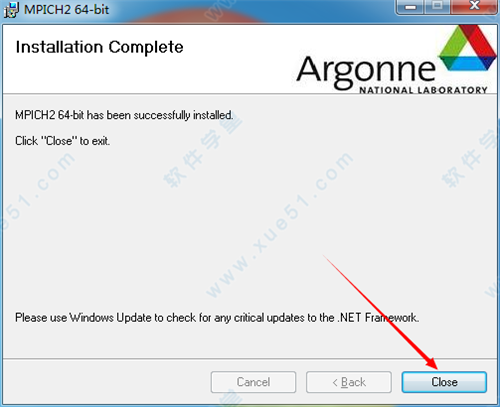Click the disabled Back button

click(x=349, y=382)
